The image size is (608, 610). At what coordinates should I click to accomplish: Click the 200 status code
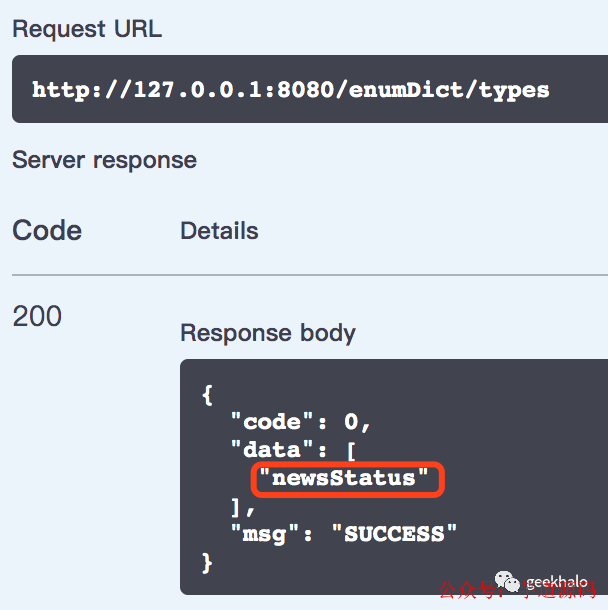tap(37, 316)
